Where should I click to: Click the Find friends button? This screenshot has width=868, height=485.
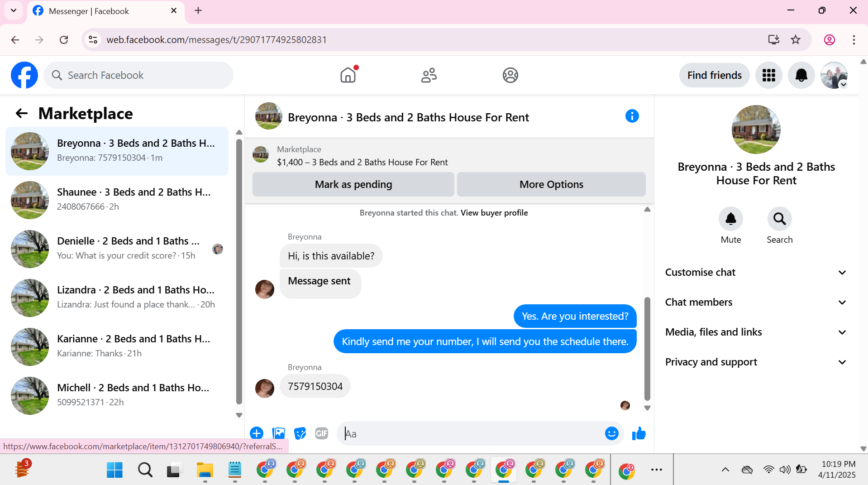(714, 75)
